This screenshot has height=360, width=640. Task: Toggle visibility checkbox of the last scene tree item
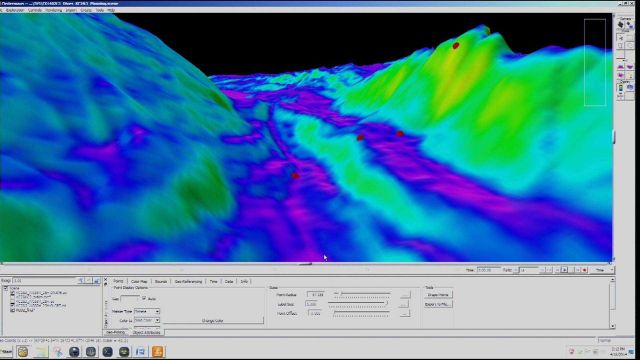click(x=13, y=310)
